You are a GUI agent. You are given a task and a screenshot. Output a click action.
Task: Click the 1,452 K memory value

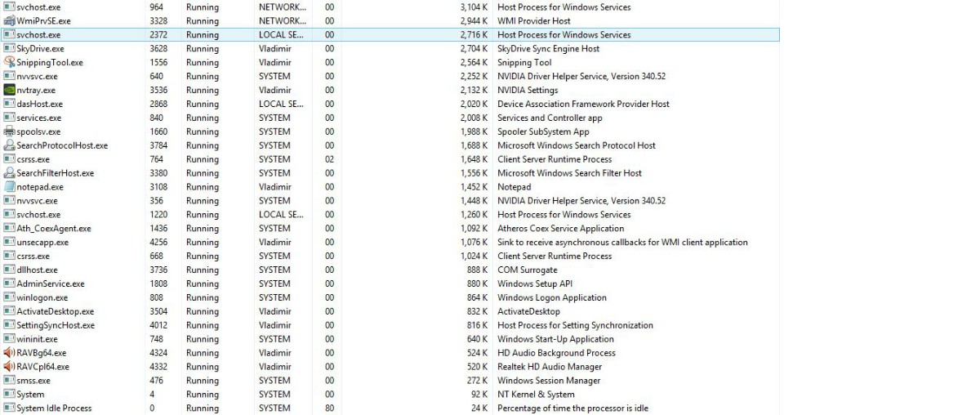(x=472, y=187)
